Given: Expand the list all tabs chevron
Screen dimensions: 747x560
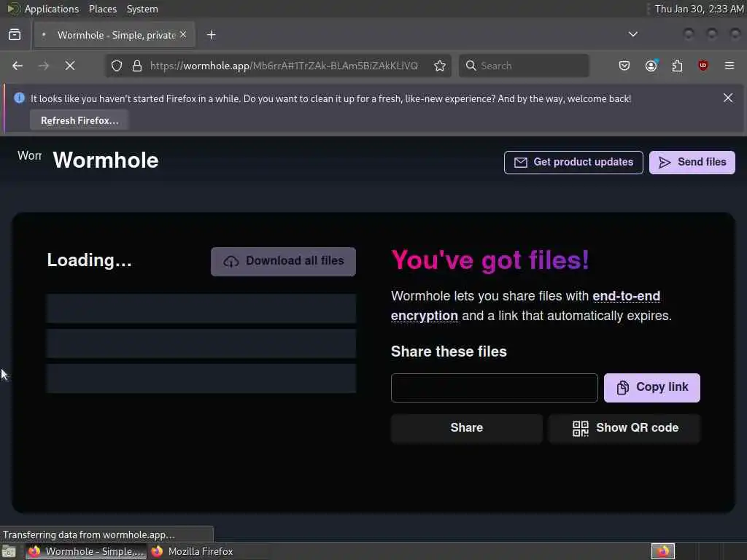Looking at the screenshot, I should tap(632, 34).
